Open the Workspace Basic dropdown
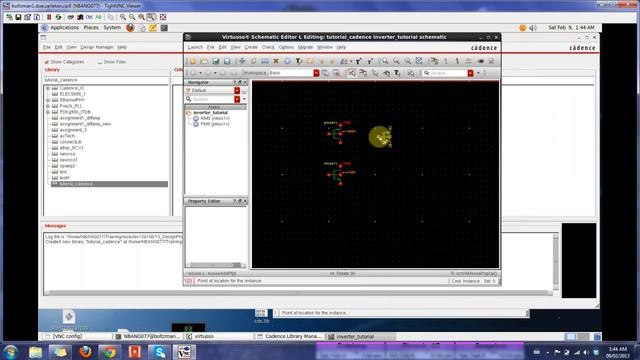The width and height of the screenshot is (640, 360). click(x=316, y=73)
